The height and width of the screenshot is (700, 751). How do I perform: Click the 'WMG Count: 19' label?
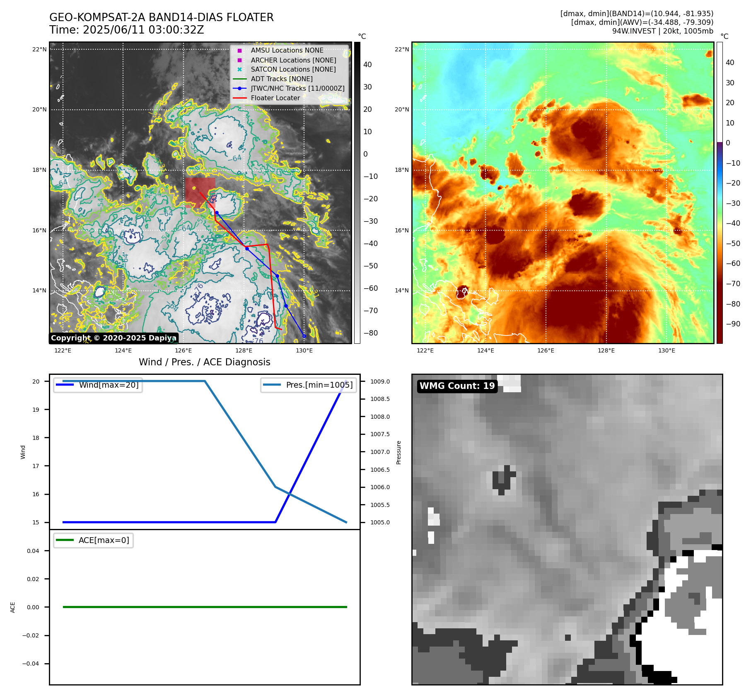(x=457, y=386)
